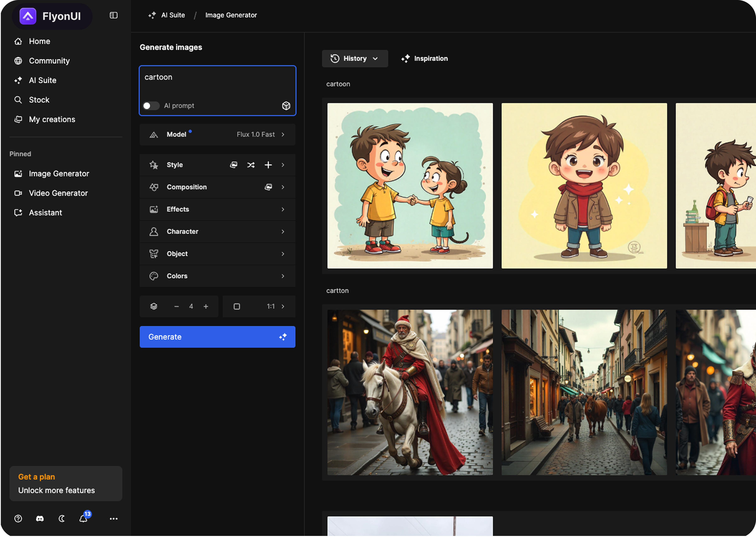Click the Character person icon

tap(154, 232)
